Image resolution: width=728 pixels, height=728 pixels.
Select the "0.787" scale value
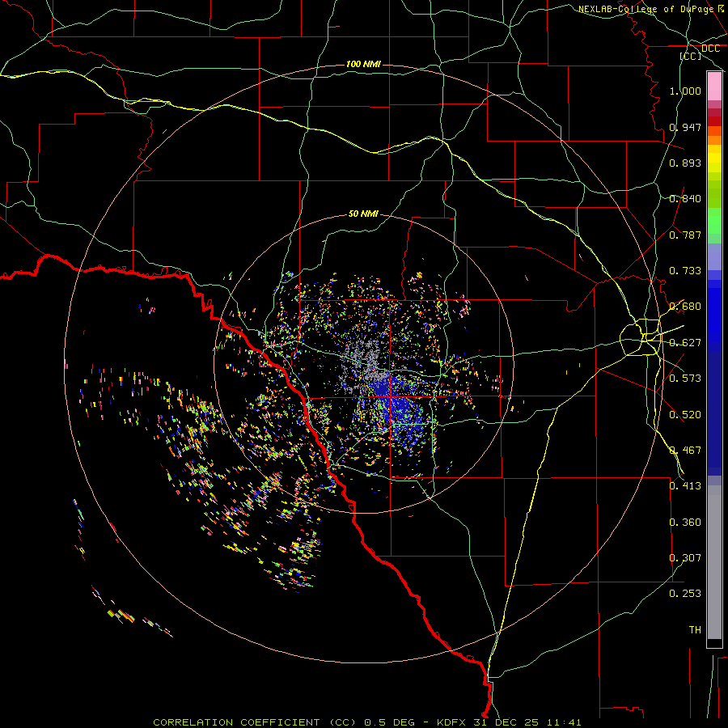[685, 235]
